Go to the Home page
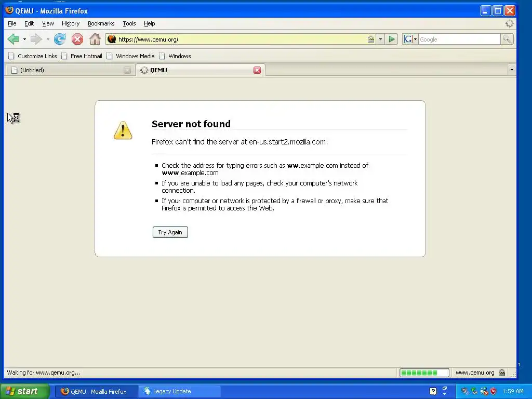The height and width of the screenshot is (399, 532). [95, 39]
